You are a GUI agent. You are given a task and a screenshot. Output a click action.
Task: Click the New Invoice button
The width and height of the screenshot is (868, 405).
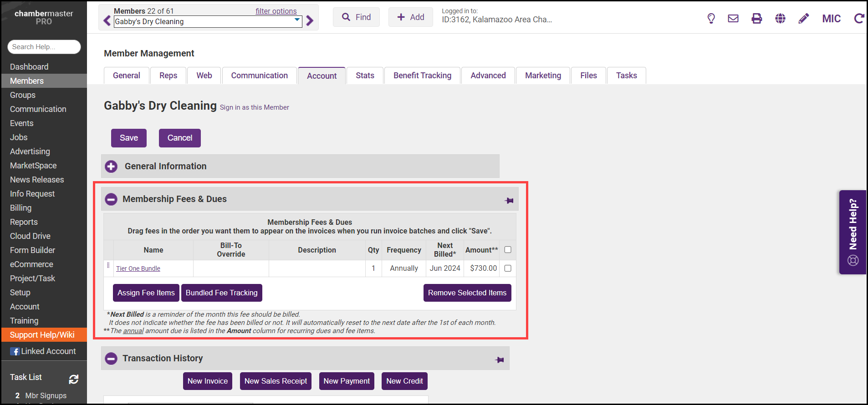click(208, 381)
